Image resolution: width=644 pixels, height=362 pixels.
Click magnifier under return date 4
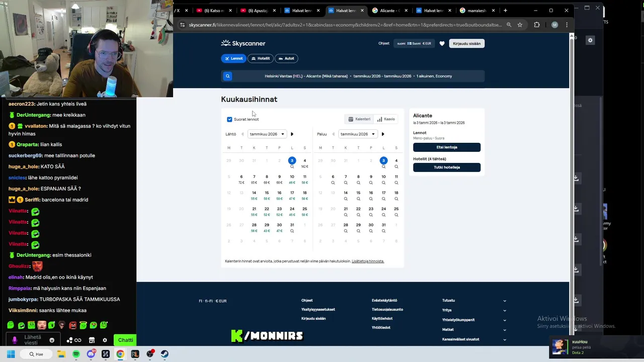tap(396, 167)
